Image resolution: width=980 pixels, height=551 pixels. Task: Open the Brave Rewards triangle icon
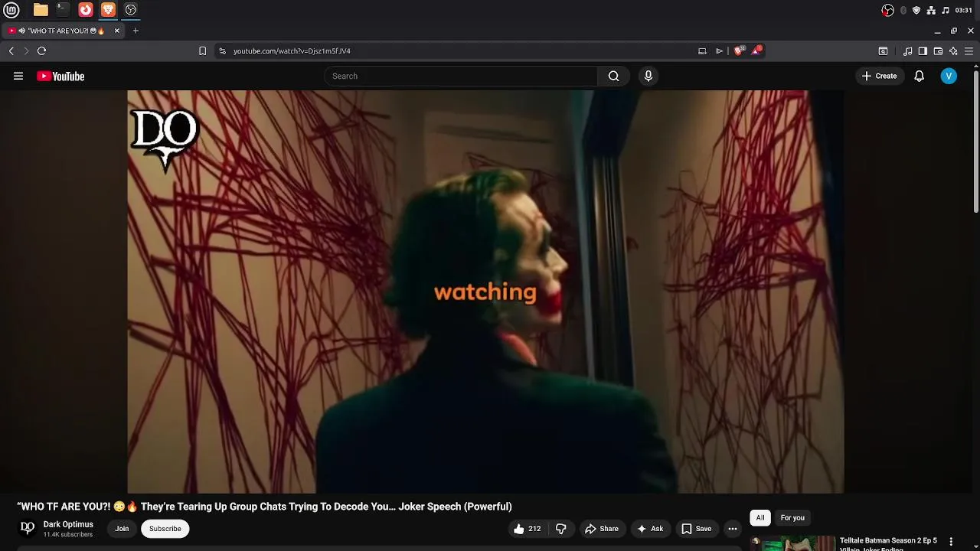(756, 51)
